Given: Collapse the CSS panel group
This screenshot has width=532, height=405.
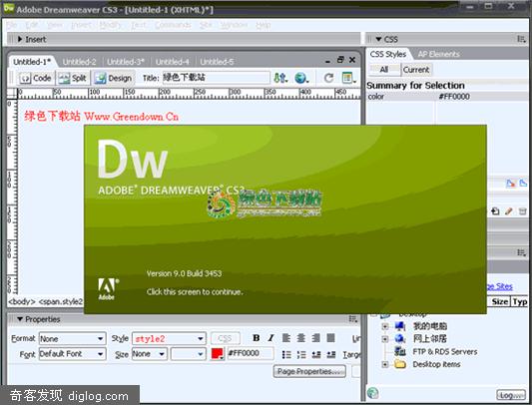Looking at the screenshot, I should [x=378, y=39].
